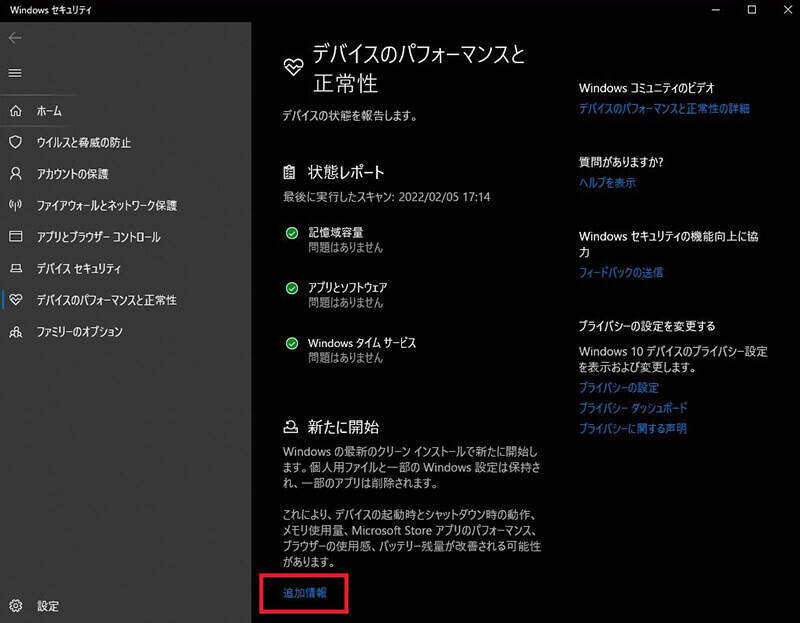Open プライバシー ダッシュボード link
The height and width of the screenshot is (623, 800).
pyautogui.click(x=633, y=408)
